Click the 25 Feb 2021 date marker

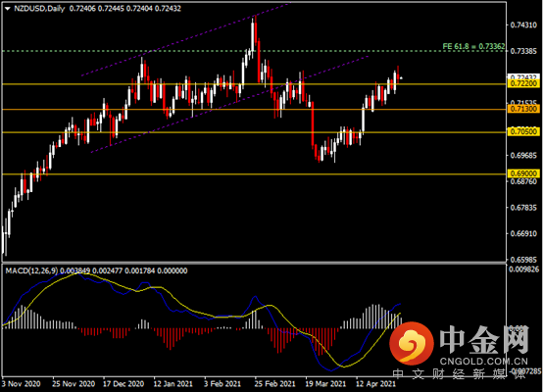tap(274, 384)
